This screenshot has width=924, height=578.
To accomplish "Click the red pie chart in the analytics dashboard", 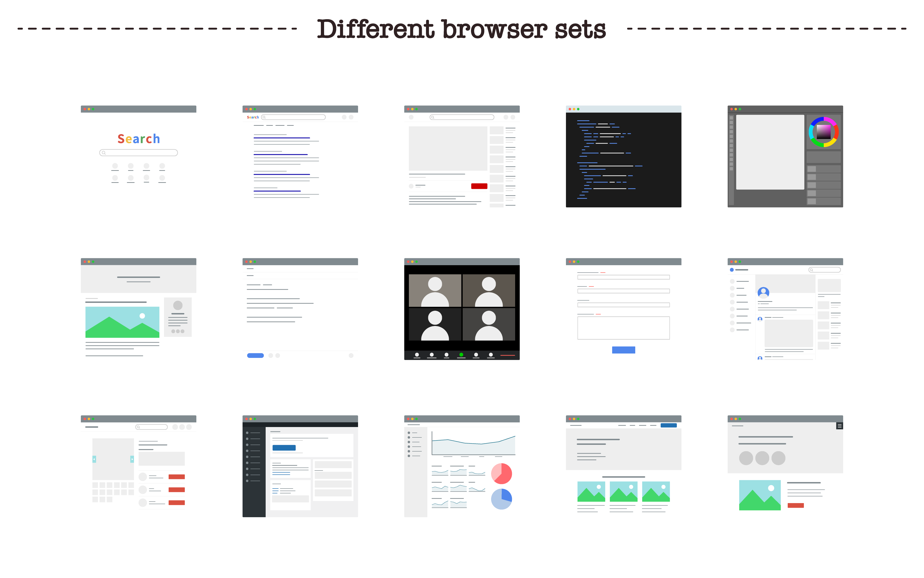I will click(501, 474).
